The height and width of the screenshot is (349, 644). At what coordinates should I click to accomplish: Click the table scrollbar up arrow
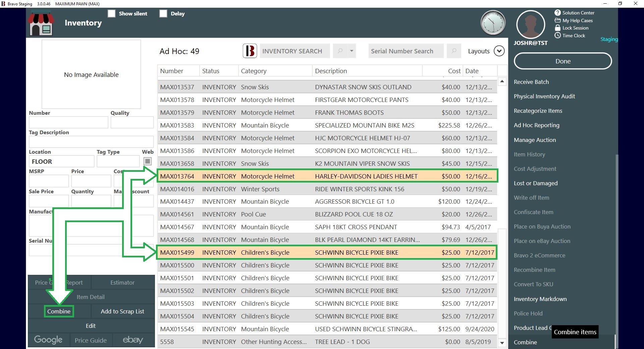[x=502, y=82]
